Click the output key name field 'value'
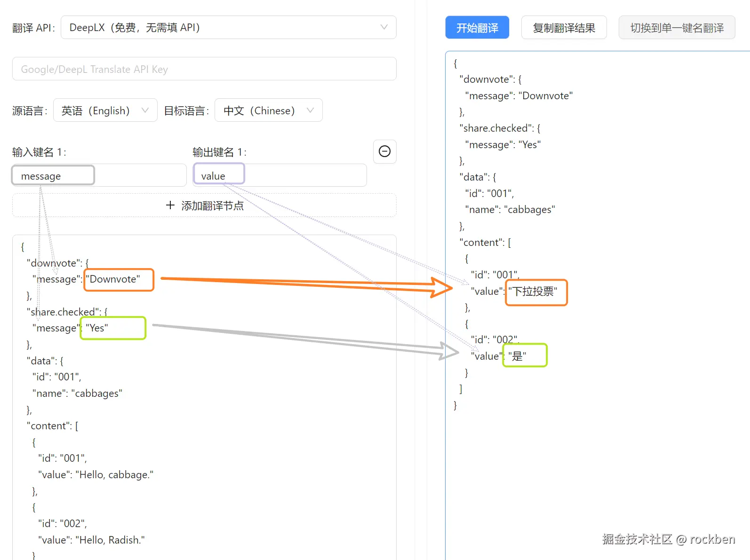Image resolution: width=750 pixels, height=560 pixels. point(280,175)
